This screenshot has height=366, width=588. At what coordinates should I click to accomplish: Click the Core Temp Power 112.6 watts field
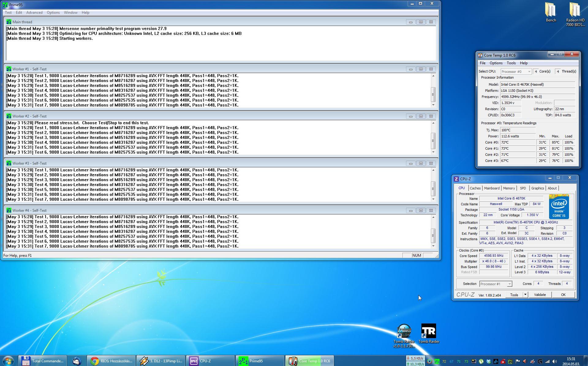click(x=518, y=136)
